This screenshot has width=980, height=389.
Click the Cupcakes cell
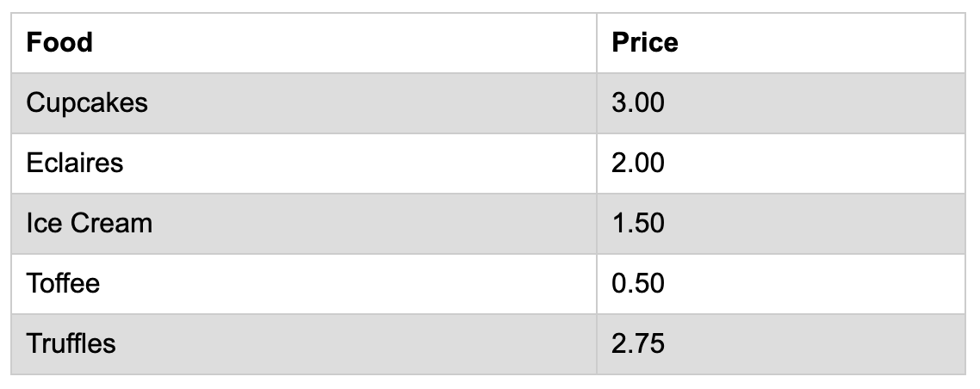coord(304,103)
